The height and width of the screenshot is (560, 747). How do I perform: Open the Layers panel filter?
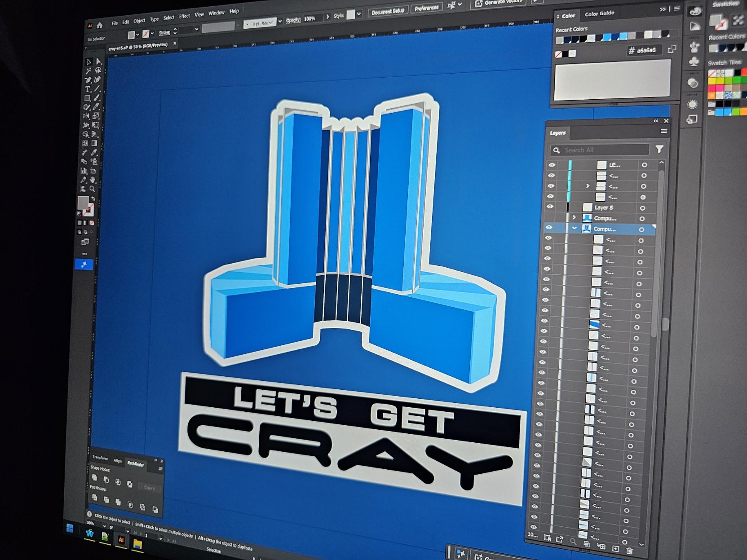click(659, 149)
